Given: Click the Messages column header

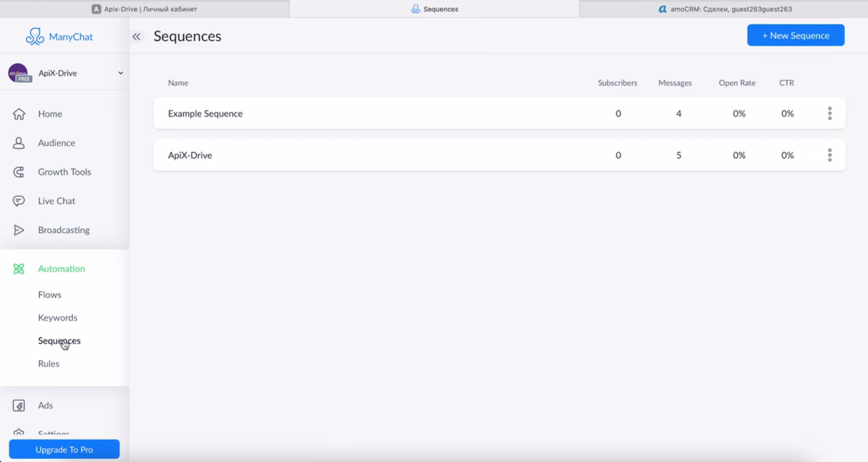Looking at the screenshot, I should [675, 83].
